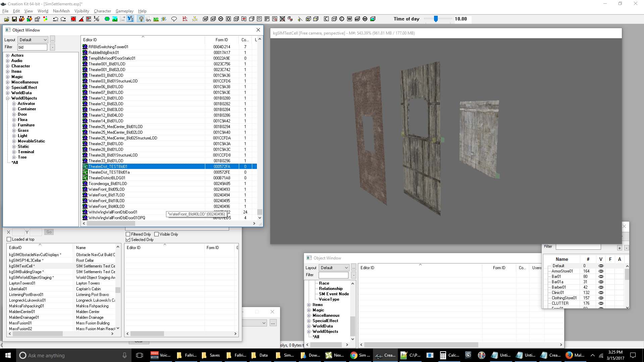The height and width of the screenshot is (362, 644).
Task: Click the boxed O toolbar icon
Action: 228,19
